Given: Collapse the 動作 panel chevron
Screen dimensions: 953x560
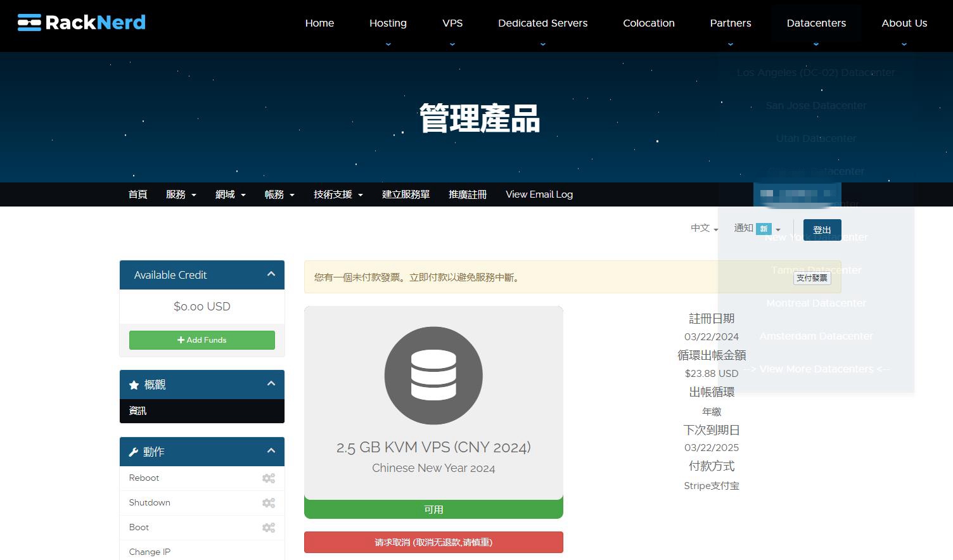Looking at the screenshot, I should point(271,451).
